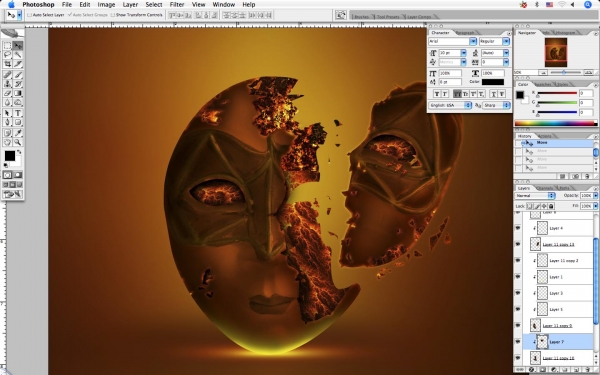Open the leading dropdown in Character panel

[506, 53]
